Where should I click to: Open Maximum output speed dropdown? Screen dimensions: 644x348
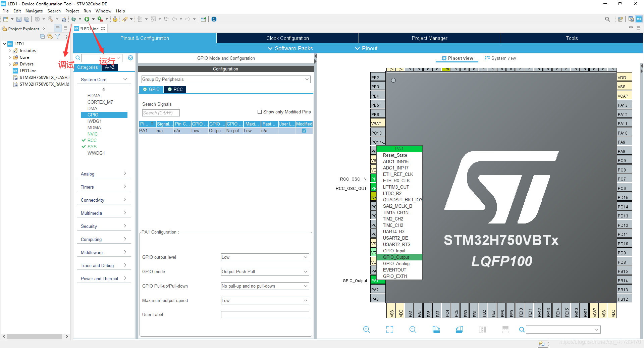(x=265, y=300)
